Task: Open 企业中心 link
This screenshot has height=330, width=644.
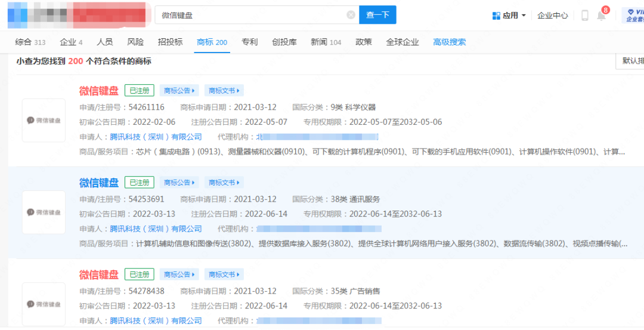Action: click(x=552, y=16)
